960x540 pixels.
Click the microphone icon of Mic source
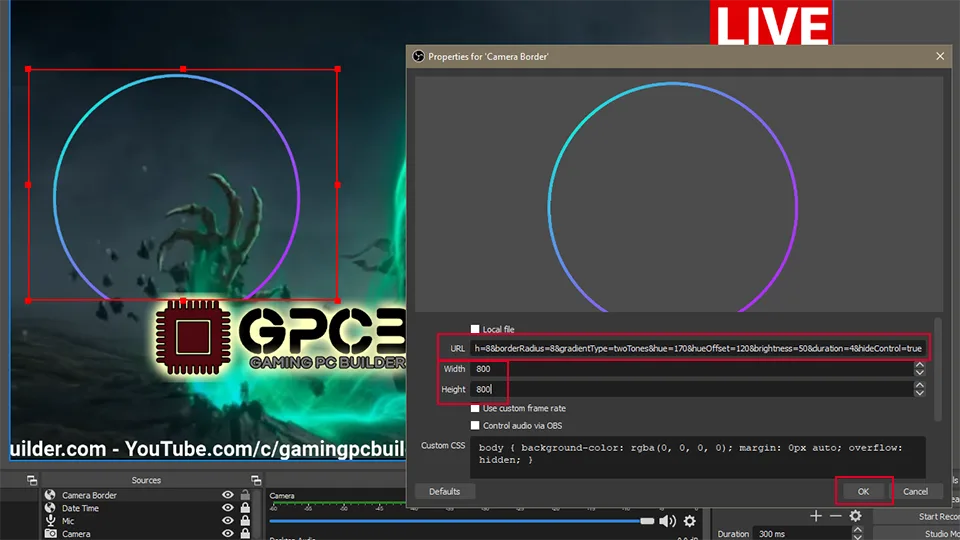(x=50, y=520)
